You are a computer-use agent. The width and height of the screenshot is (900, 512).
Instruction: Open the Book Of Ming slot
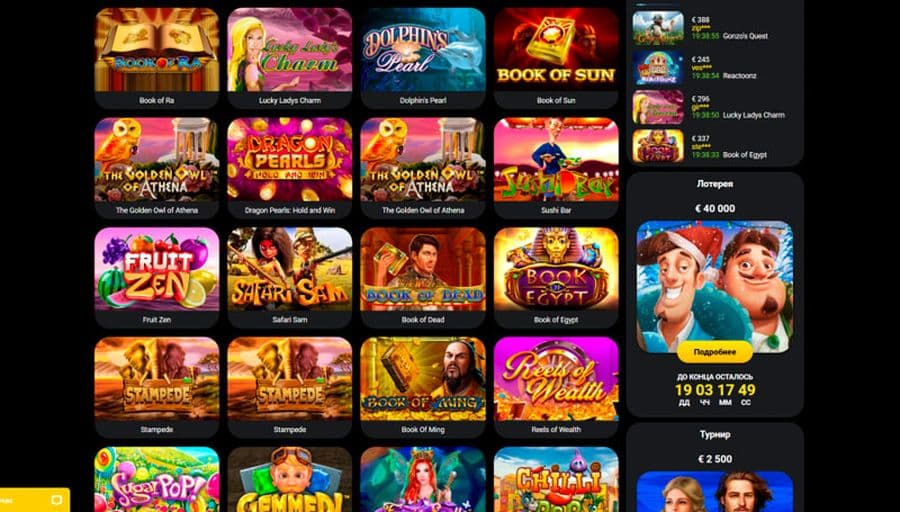[x=423, y=387]
